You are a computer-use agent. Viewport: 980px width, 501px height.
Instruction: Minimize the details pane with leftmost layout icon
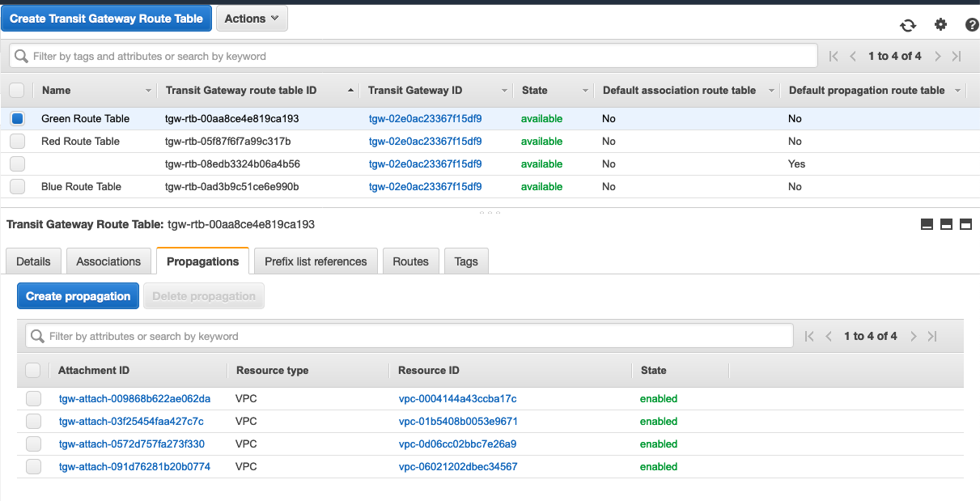click(927, 224)
